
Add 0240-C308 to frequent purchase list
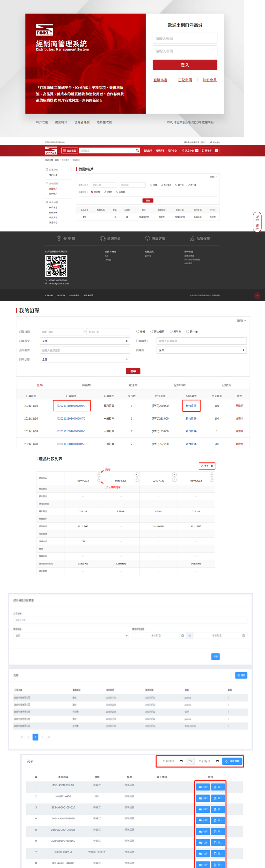tap(136, 479)
